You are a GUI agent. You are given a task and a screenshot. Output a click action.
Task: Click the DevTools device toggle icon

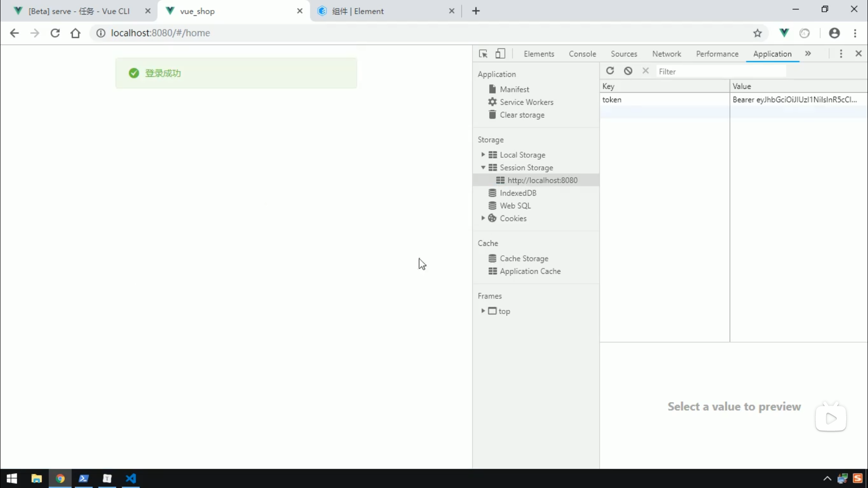click(500, 54)
